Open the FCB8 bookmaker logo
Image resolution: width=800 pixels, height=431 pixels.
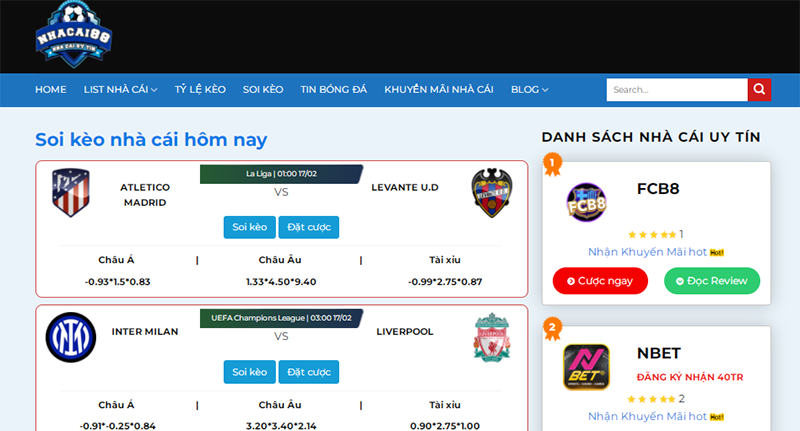coord(586,202)
